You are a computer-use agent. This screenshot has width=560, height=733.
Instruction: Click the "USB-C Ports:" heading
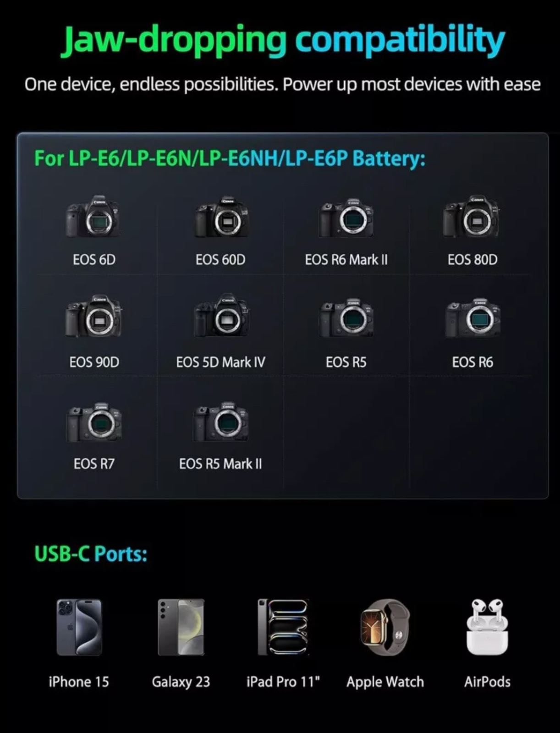point(91,554)
